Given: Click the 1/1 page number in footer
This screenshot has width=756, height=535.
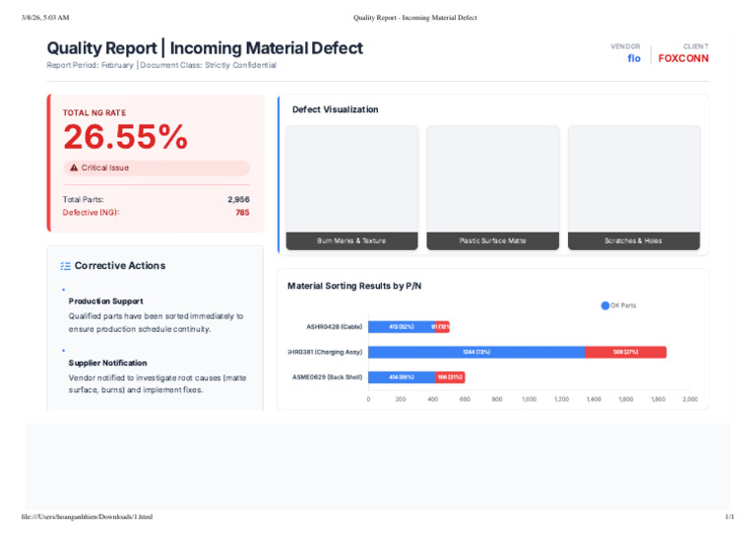Looking at the screenshot, I should click(x=729, y=516).
